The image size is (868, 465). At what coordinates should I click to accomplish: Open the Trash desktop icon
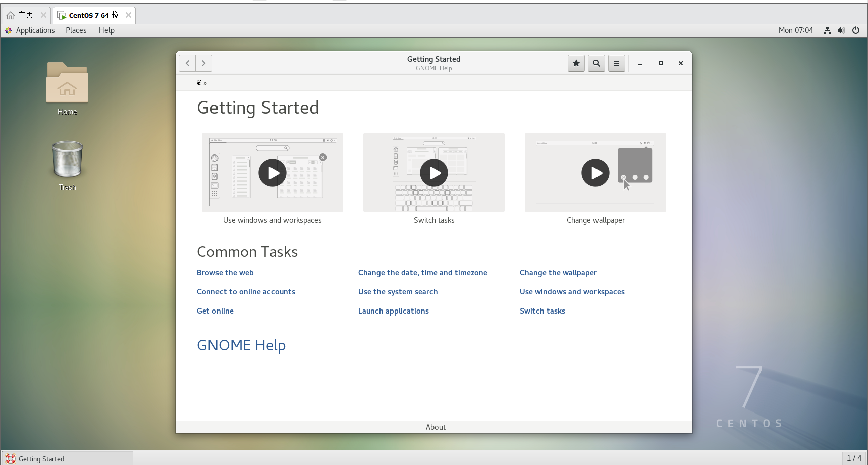point(67,160)
